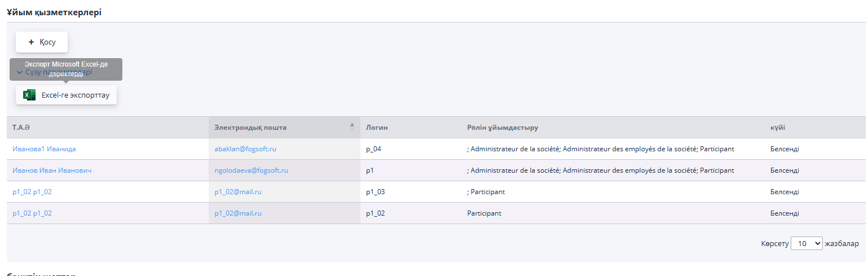Viewport: 868px width, 276px height.
Task: Click the Электрондық пошта column header
Action: point(250,128)
